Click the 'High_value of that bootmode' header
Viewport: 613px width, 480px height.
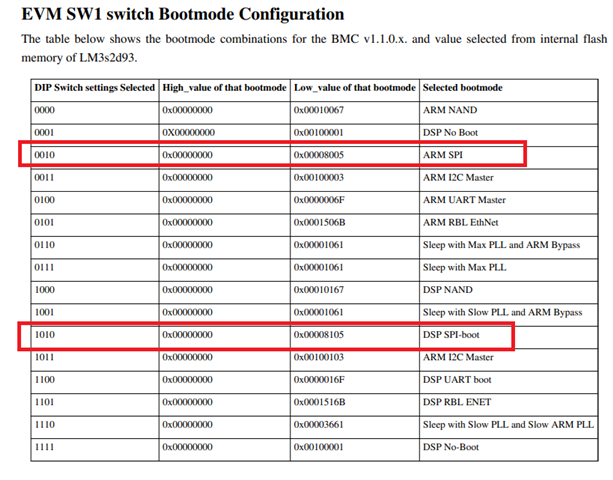224,88
